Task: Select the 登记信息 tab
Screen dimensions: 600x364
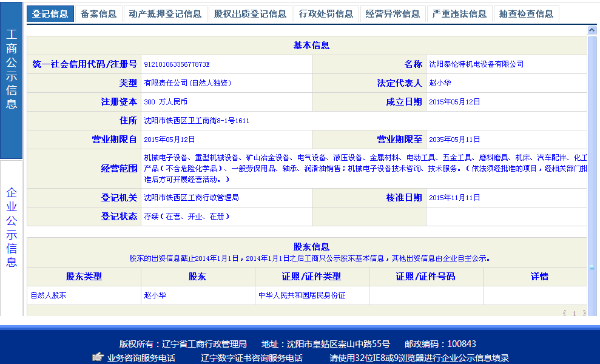Action: click(50, 14)
